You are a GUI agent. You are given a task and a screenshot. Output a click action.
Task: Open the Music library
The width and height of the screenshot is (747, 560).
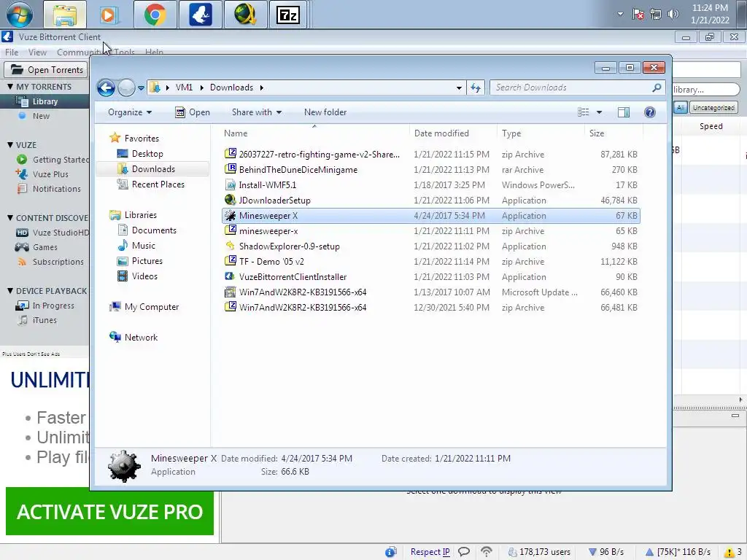pos(144,246)
